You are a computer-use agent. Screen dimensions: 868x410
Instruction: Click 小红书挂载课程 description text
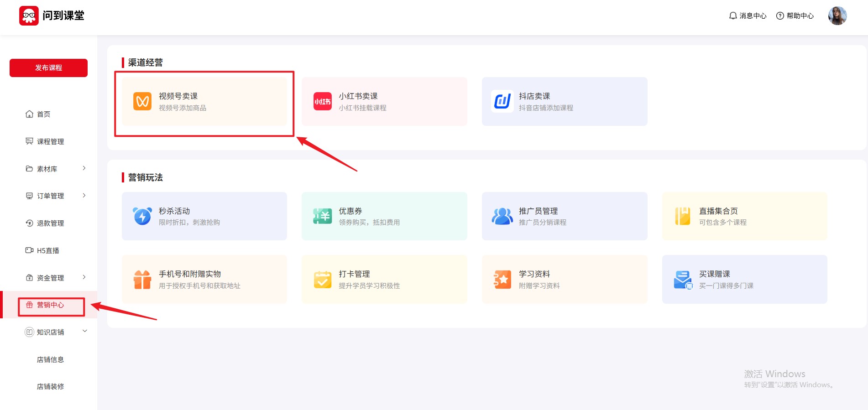362,108
